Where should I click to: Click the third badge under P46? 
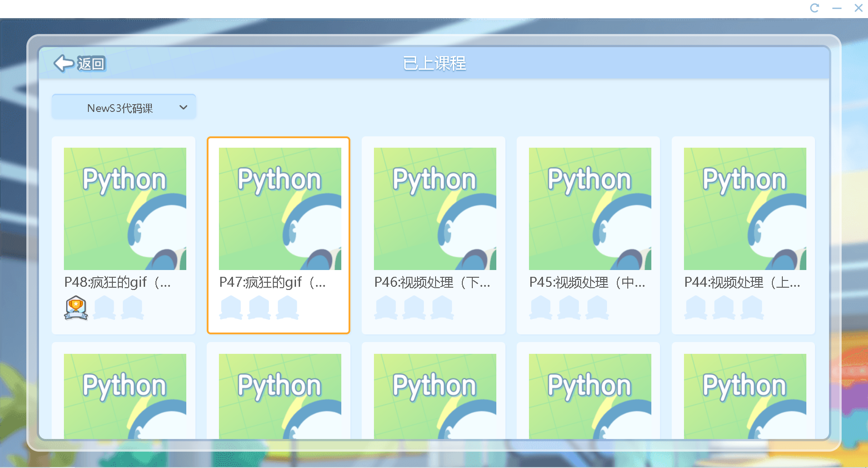pos(443,308)
